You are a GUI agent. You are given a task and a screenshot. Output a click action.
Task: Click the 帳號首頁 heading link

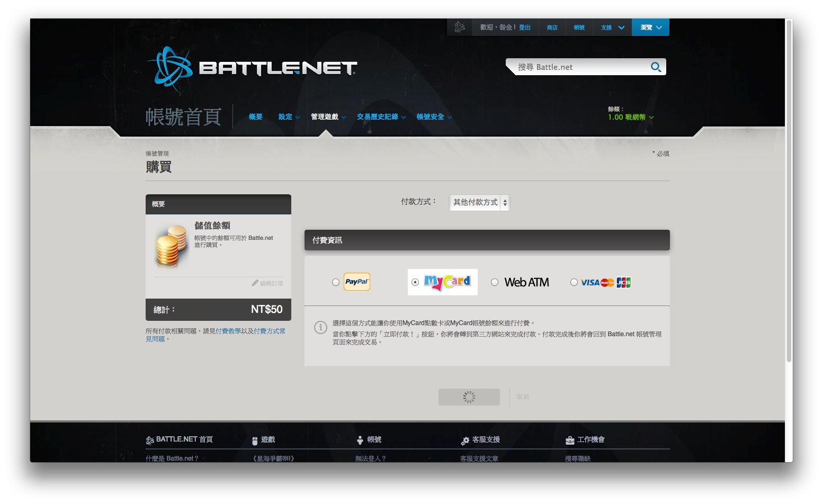(183, 117)
